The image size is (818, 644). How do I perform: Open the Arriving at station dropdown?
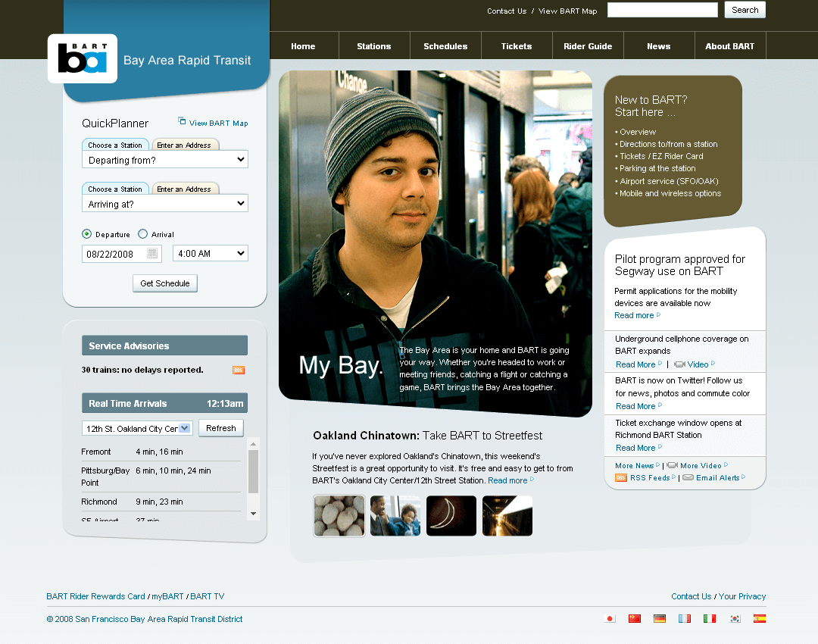(x=165, y=204)
